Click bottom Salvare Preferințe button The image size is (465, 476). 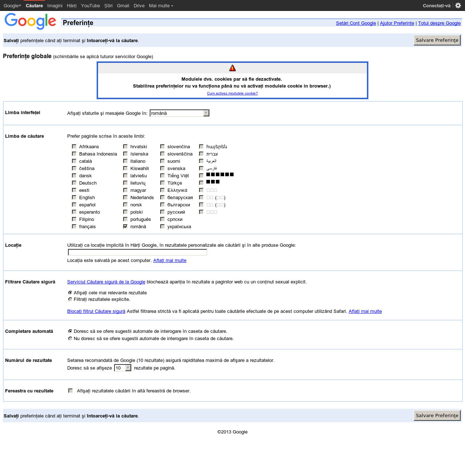[x=437, y=415]
